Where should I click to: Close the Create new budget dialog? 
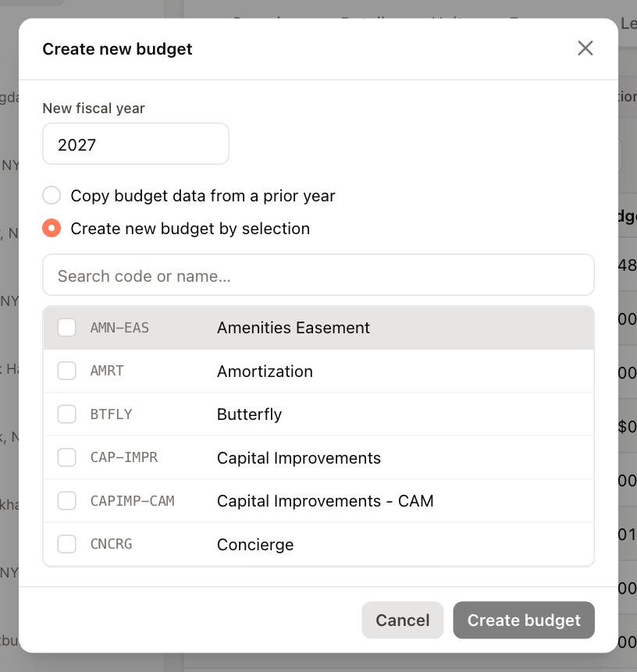585,48
